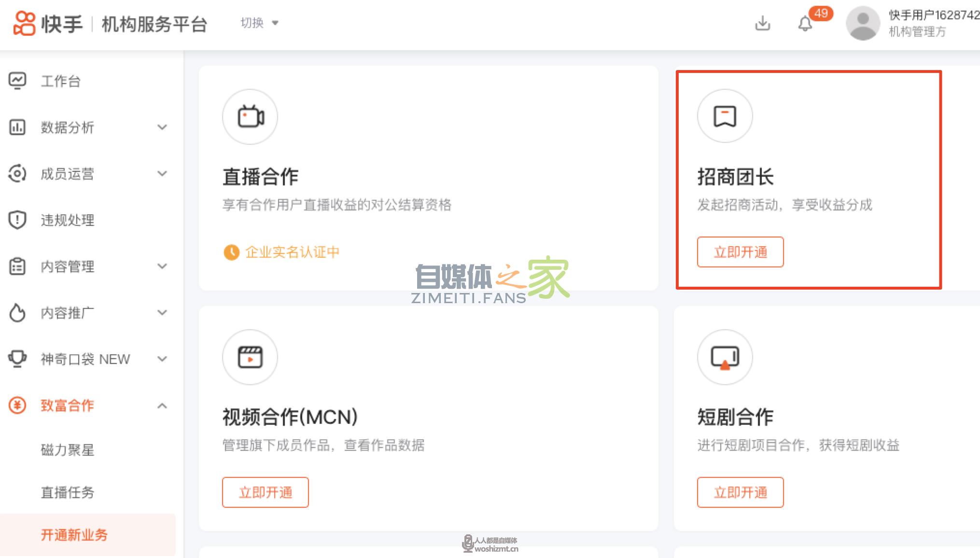Screen dimensions: 980x558
Task: Click the 直播合作 camera icon
Action: click(x=250, y=117)
